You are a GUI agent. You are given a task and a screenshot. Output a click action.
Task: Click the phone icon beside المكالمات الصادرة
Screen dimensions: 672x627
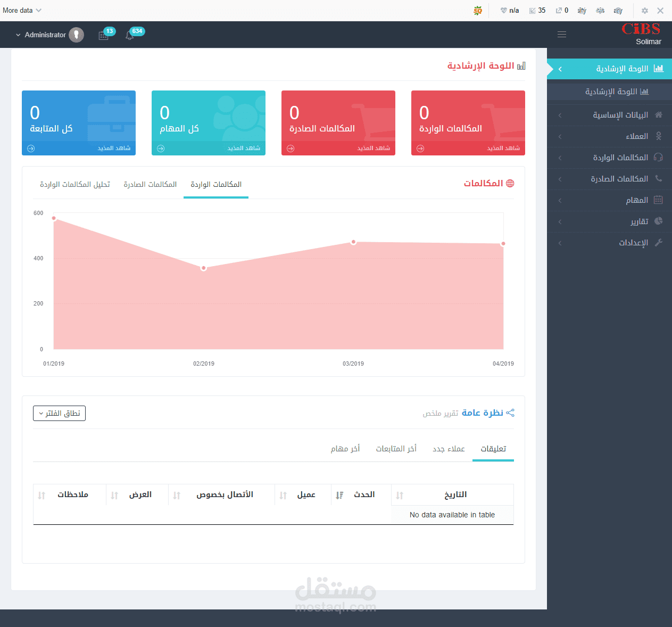pos(659,178)
